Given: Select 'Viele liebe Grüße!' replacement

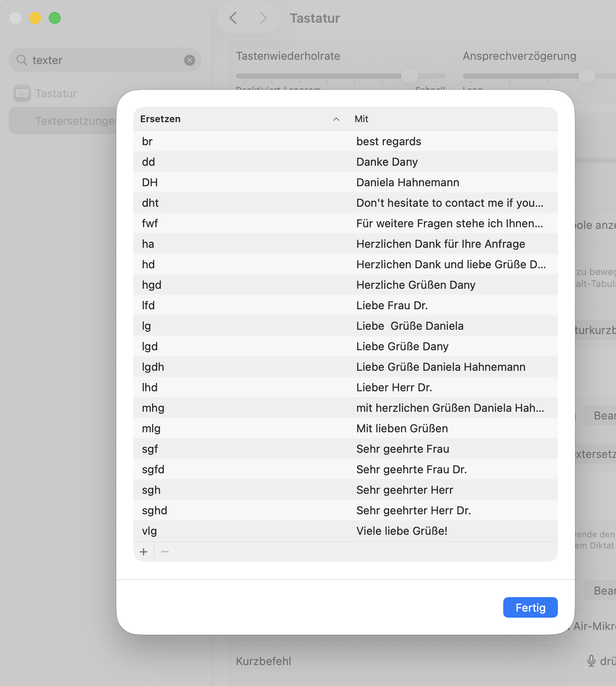Looking at the screenshot, I should click(x=402, y=531).
